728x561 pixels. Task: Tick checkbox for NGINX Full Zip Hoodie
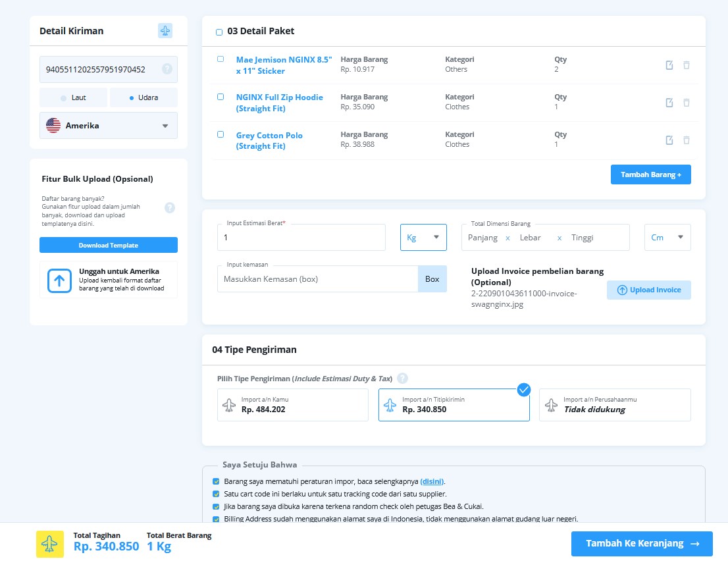(221, 97)
